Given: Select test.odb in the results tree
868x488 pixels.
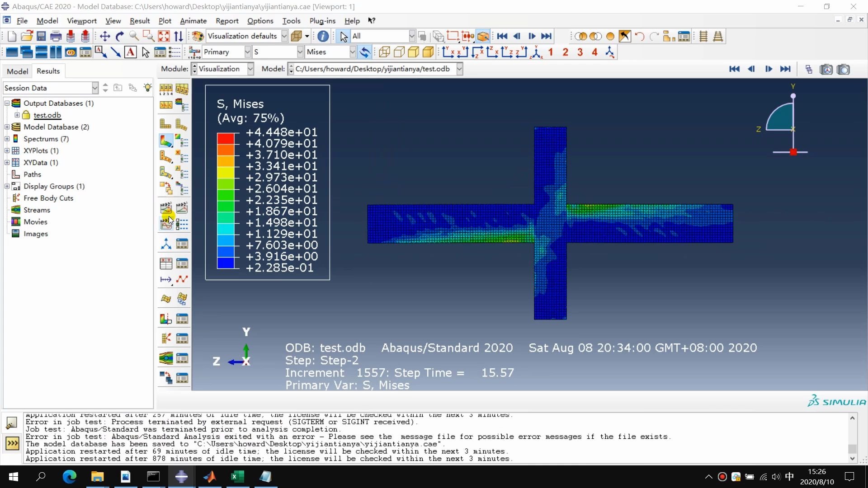Looking at the screenshot, I should 47,115.
